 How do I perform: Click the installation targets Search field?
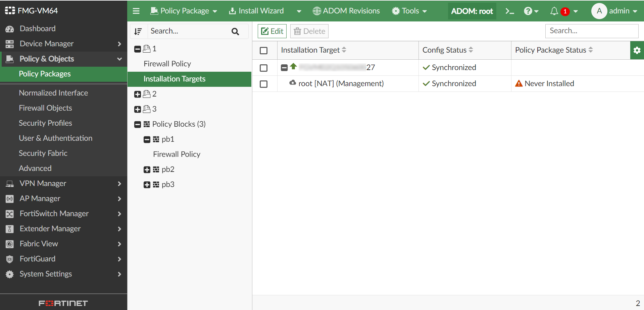pos(591,31)
